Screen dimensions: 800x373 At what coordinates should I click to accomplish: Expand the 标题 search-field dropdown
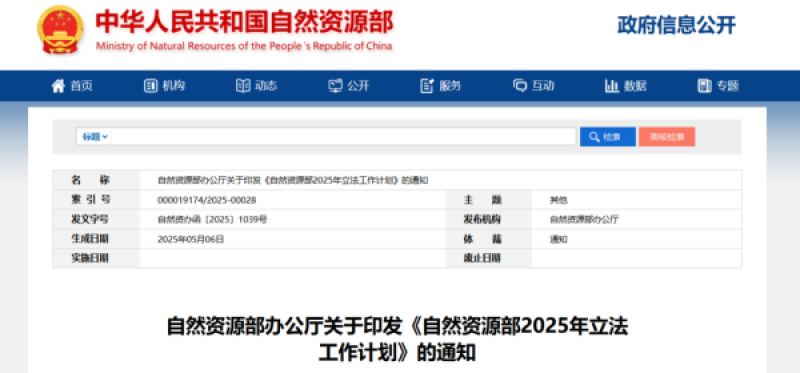95,137
